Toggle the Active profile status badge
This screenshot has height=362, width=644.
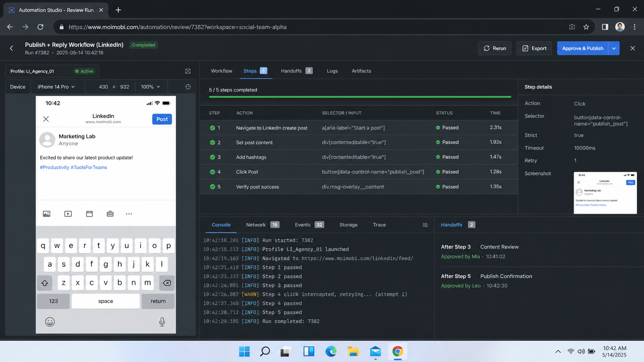84,71
